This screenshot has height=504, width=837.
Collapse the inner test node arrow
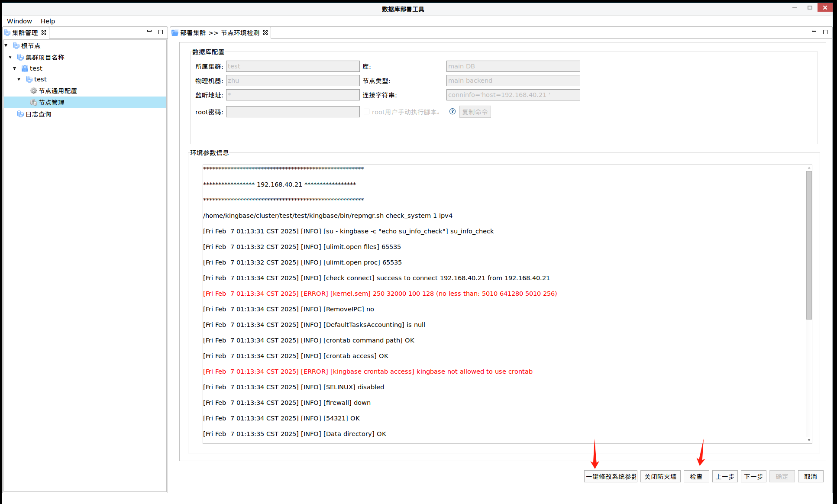19,79
